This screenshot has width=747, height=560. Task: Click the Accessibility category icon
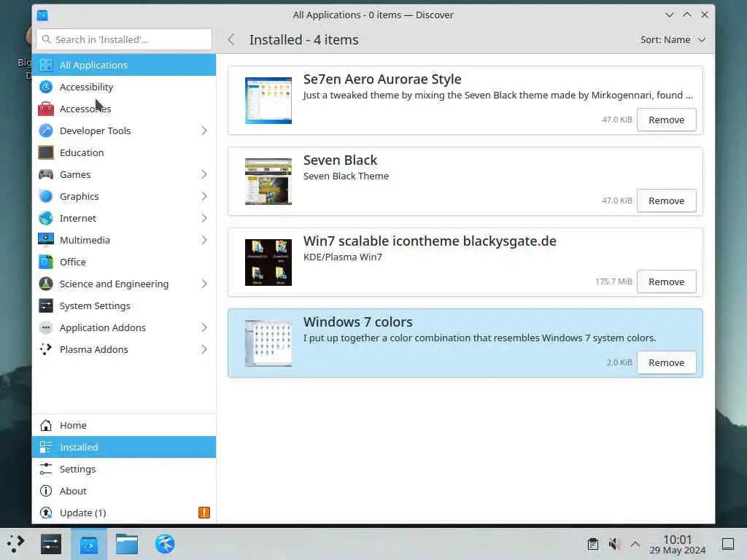click(46, 87)
